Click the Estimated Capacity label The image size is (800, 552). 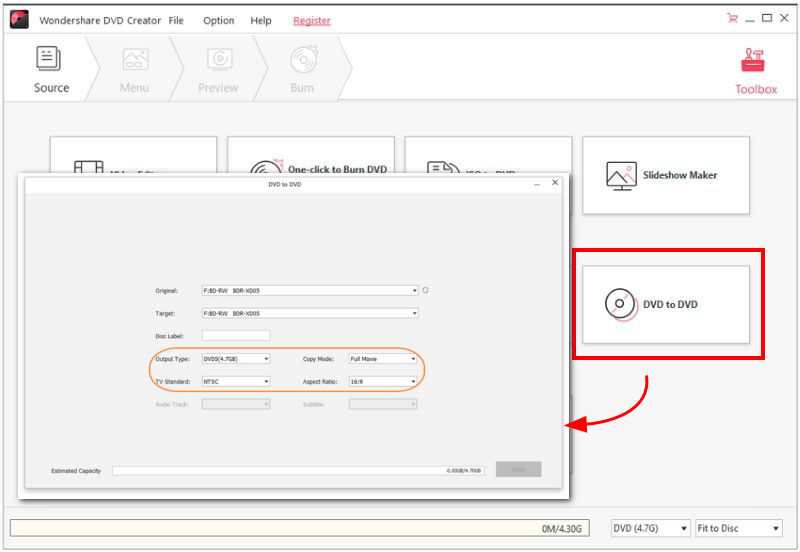pos(76,471)
